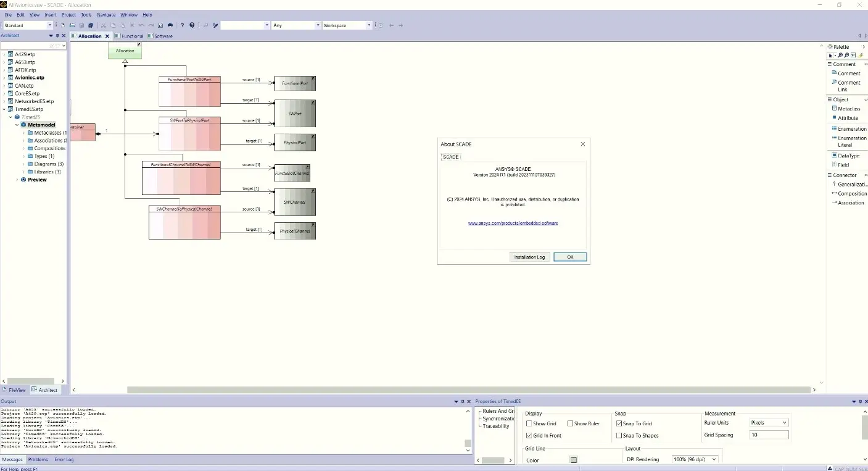
Task: Open the Ruler Units Pixels dropdown
Action: 769,423
